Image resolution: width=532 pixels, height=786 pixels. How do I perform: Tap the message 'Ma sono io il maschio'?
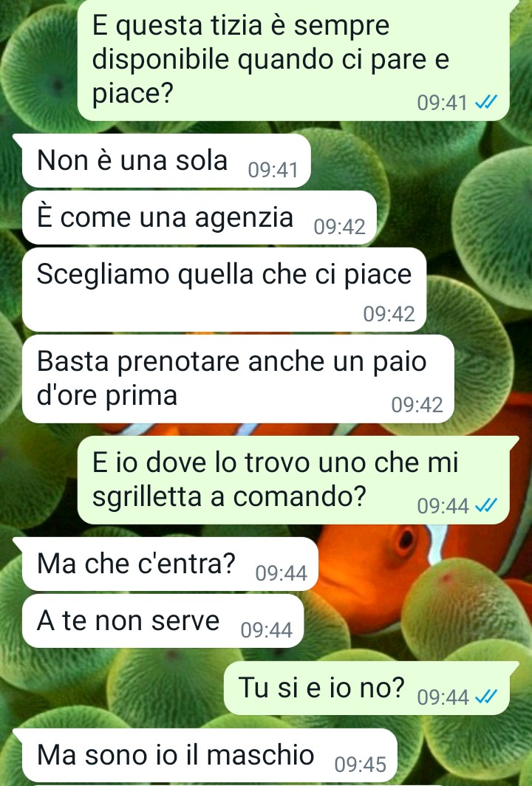click(x=210, y=756)
